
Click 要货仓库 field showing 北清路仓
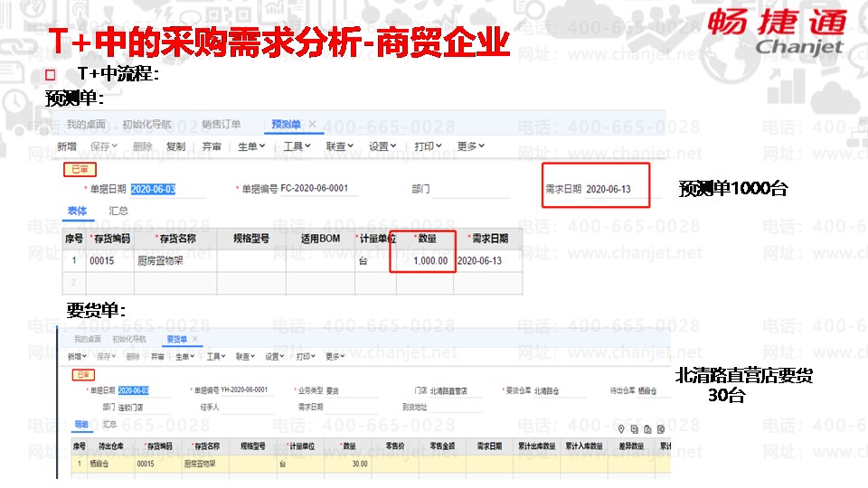pos(560,390)
